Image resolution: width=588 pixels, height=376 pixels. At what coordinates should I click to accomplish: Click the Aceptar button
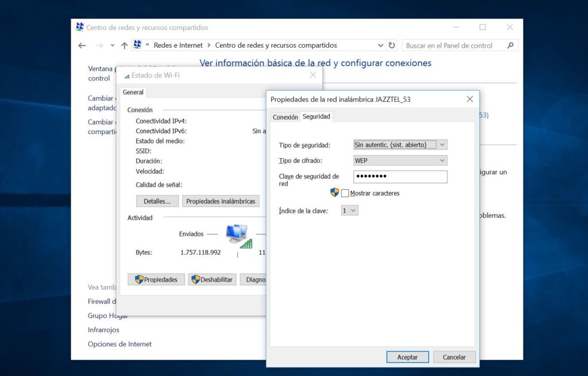[x=408, y=357]
